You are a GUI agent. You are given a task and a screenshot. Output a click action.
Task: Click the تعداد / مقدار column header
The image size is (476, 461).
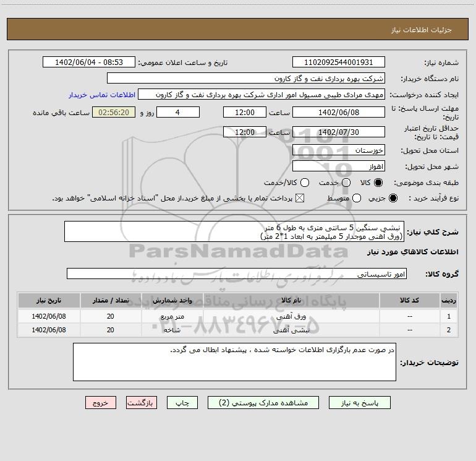tap(111, 301)
